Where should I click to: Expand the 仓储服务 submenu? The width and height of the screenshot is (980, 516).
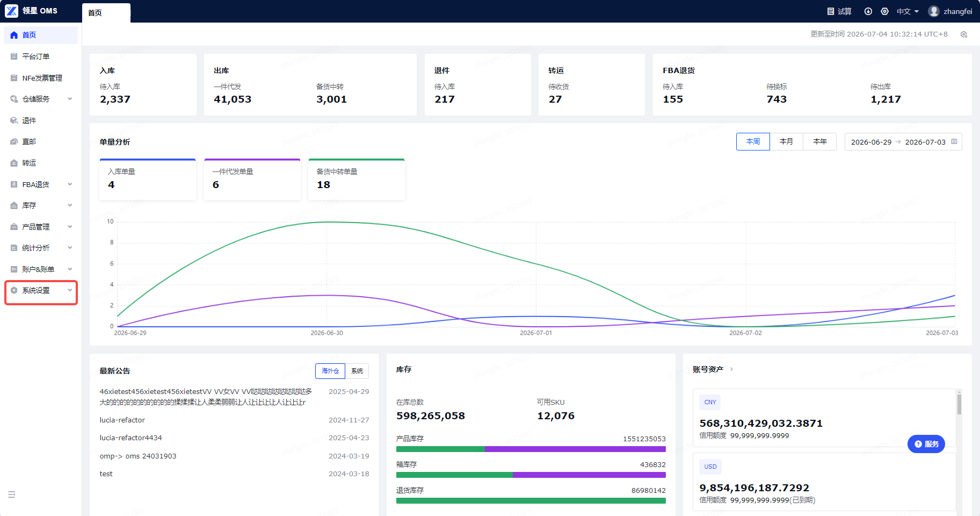coord(41,99)
